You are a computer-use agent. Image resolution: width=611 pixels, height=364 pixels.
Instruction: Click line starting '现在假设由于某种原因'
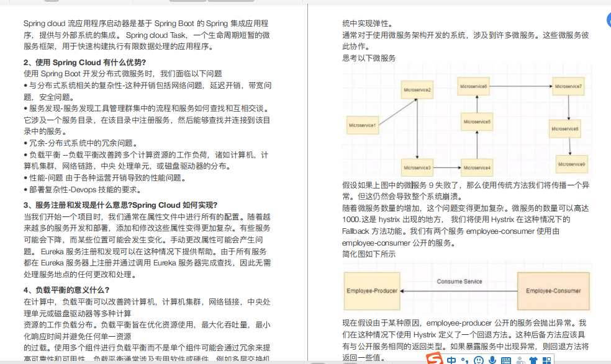464,323
